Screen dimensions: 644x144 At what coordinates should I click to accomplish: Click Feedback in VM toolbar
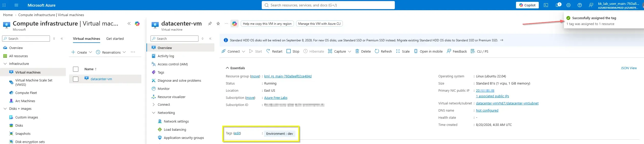457,51
